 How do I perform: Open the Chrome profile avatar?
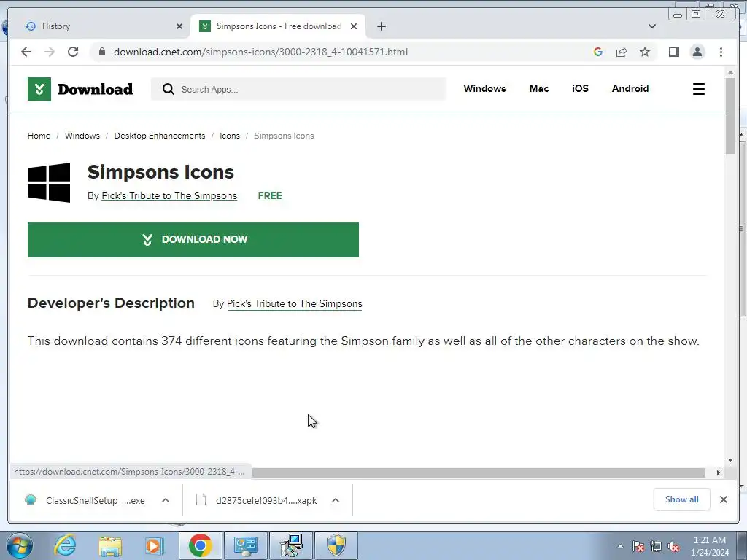coord(697,52)
